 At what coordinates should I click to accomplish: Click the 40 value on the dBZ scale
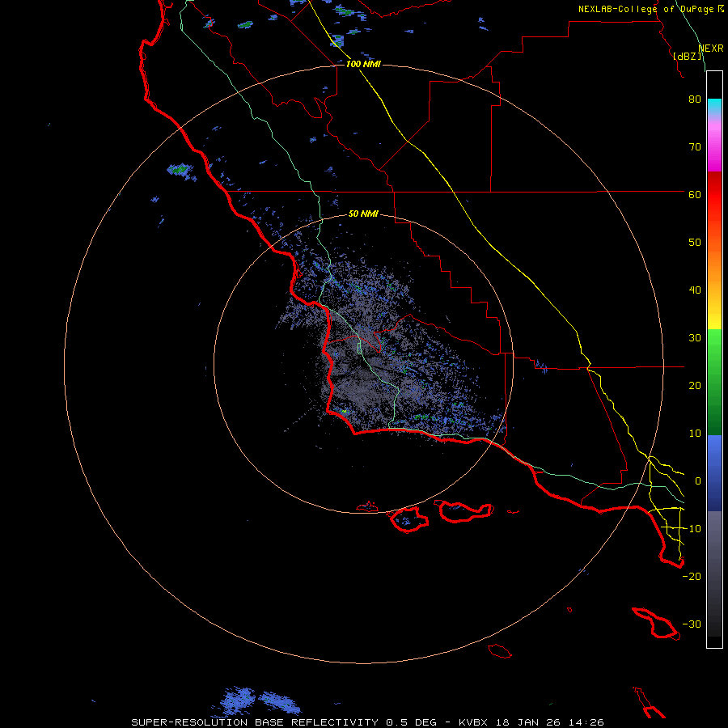point(695,290)
